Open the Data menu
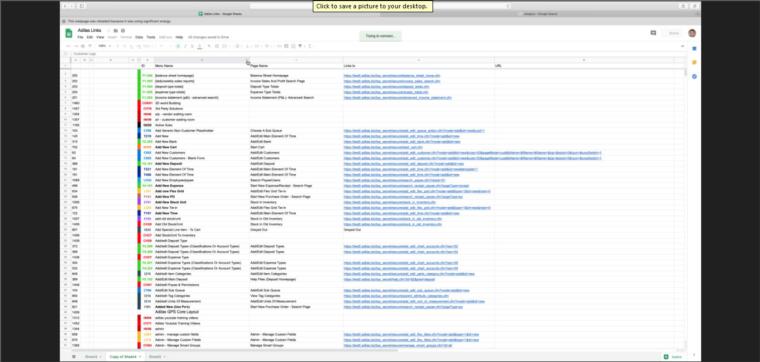 (139, 37)
